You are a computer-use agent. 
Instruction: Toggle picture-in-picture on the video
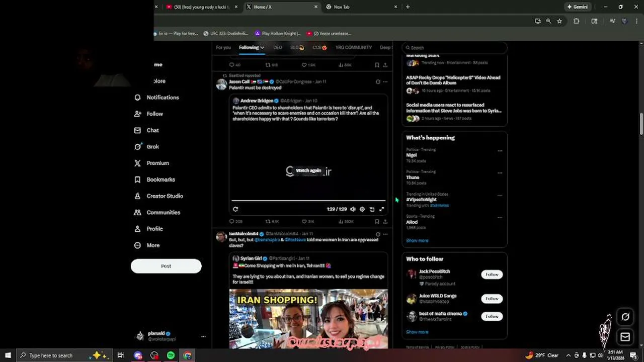pyautogui.click(x=372, y=209)
